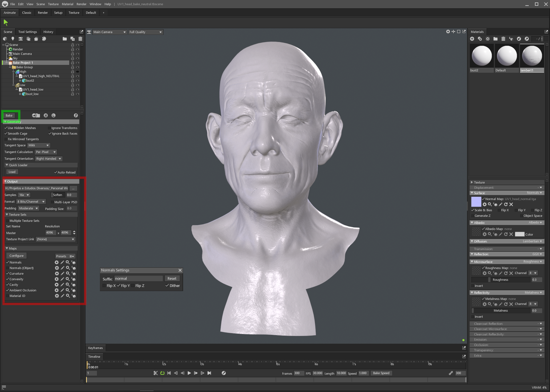The height and width of the screenshot is (392, 550).
Task: Click the magnifier icon beside Ambient Occlusion
Action: (x=68, y=290)
